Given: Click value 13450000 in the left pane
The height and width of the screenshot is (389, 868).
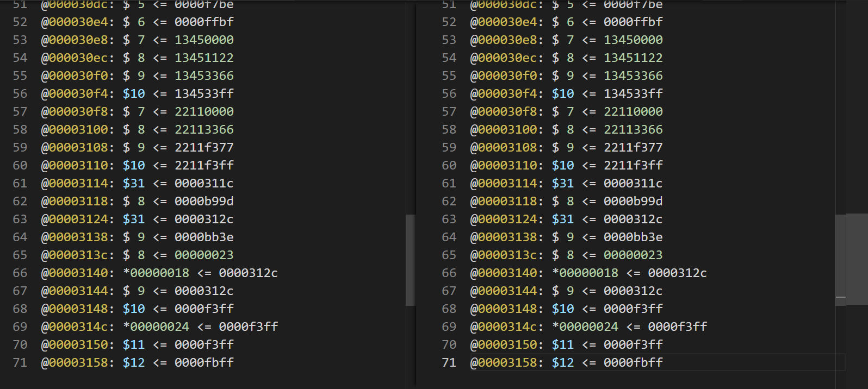Looking at the screenshot, I should click(204, 40).
